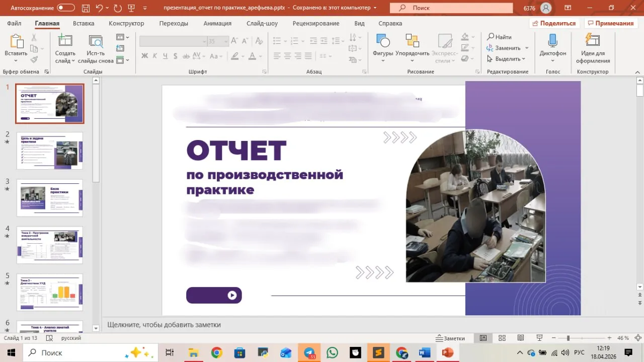Switch to Переходы tab

(x=174, y=23)
